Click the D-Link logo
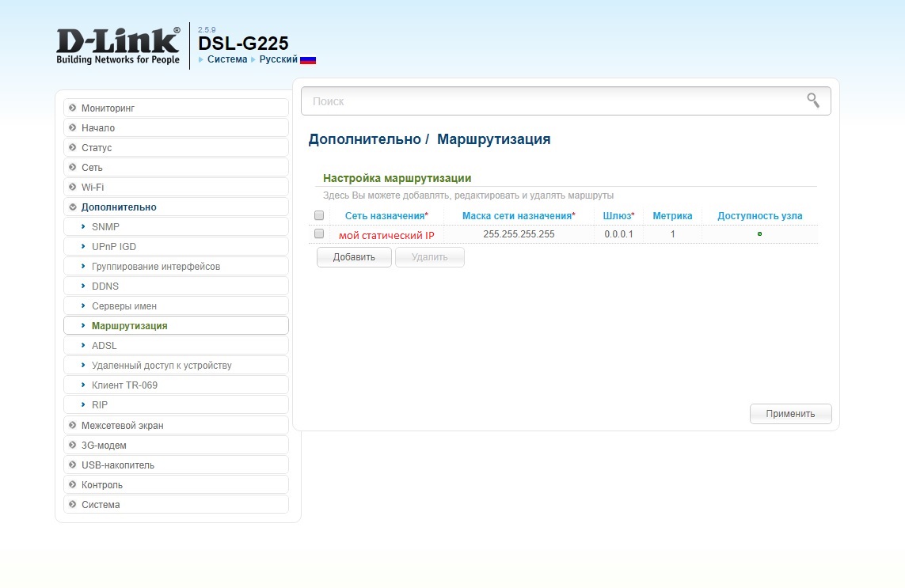Screen dimensions: 905x588 click(x=118, y=46)
